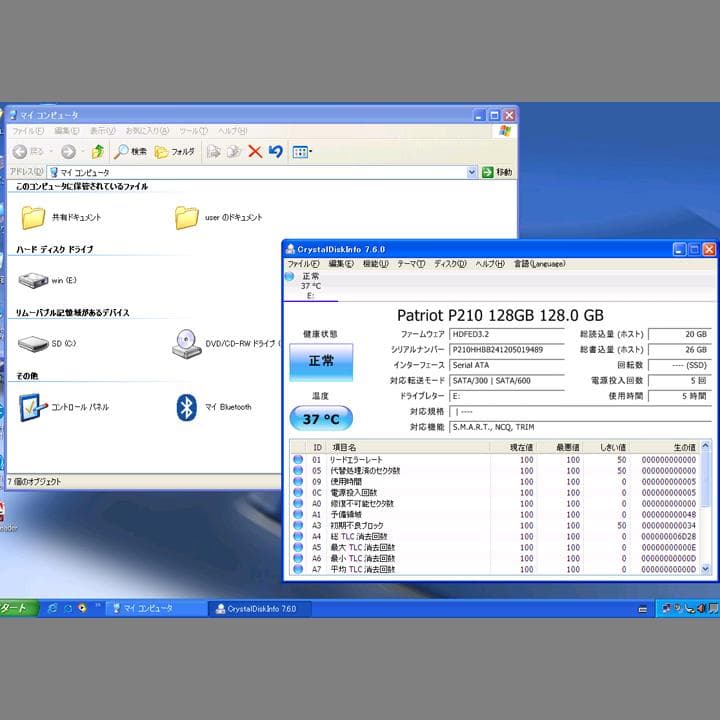Open ヘルプ(H) menu in My Computer
Viewport: 720px width, 720px height.
[x=233, y=131]
